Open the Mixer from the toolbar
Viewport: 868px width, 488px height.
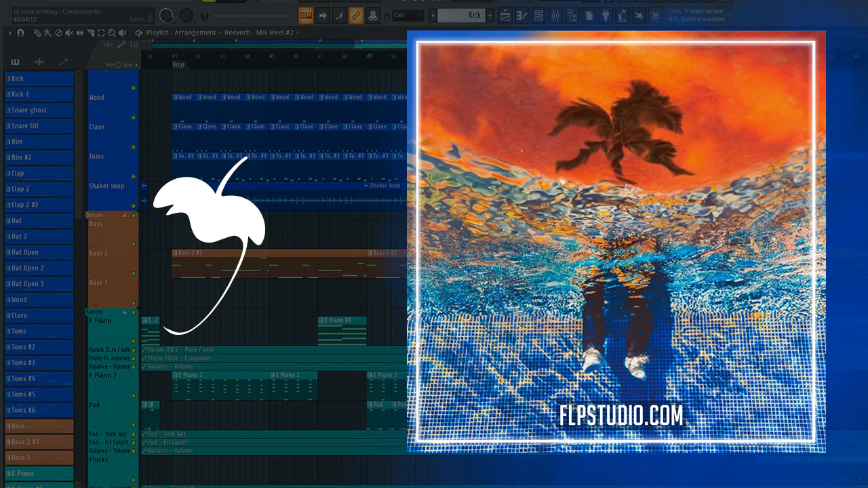tap(555, 15)
